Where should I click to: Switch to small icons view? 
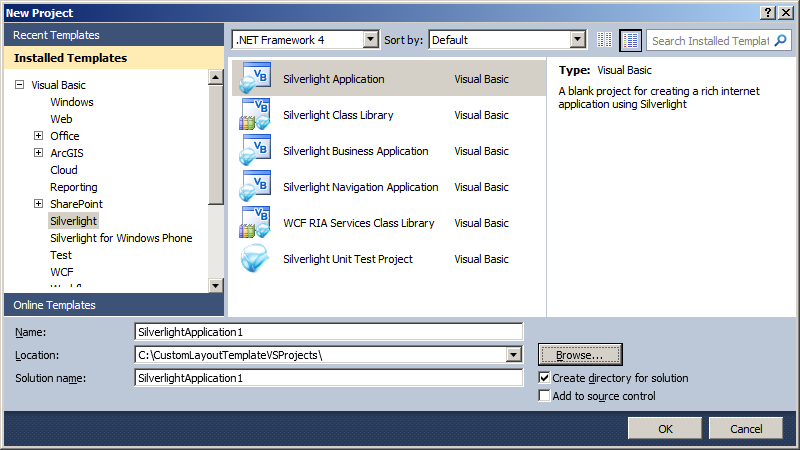(x=605, y=40)
